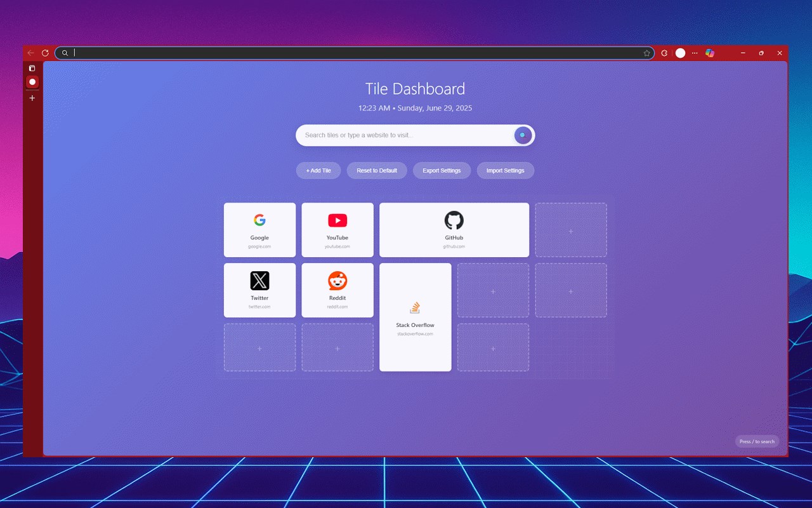Click the twitter.com address text
812x508 pixels.
coord(259,307)
